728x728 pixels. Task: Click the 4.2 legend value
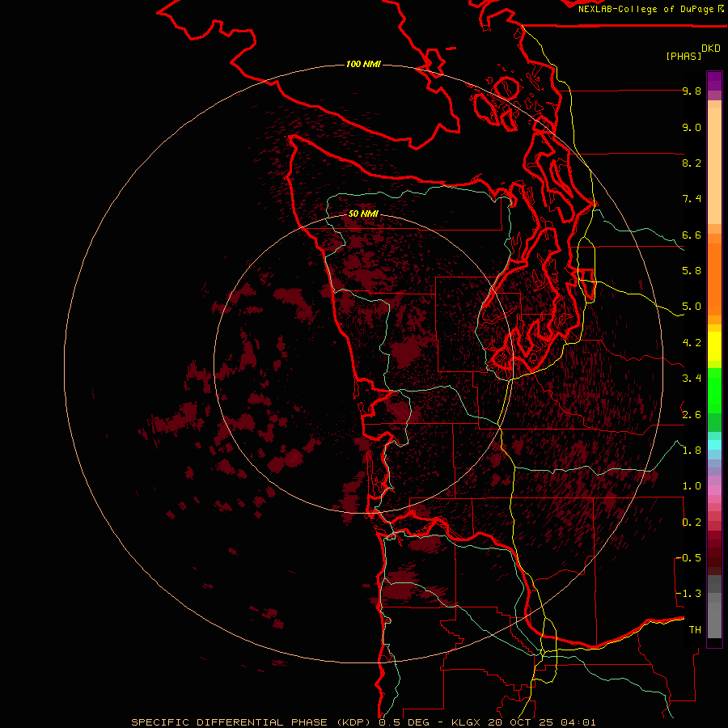(x=692, y=343)
